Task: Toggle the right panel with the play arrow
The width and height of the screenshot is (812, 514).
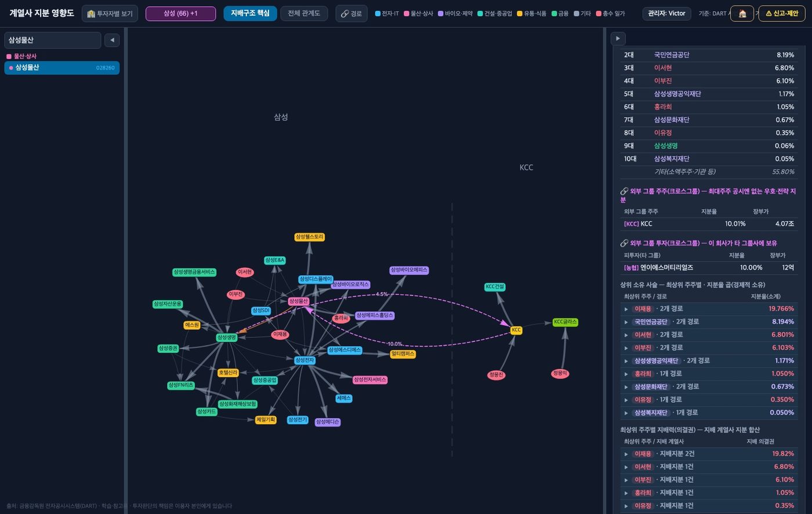Action: [x=618, y=38]
